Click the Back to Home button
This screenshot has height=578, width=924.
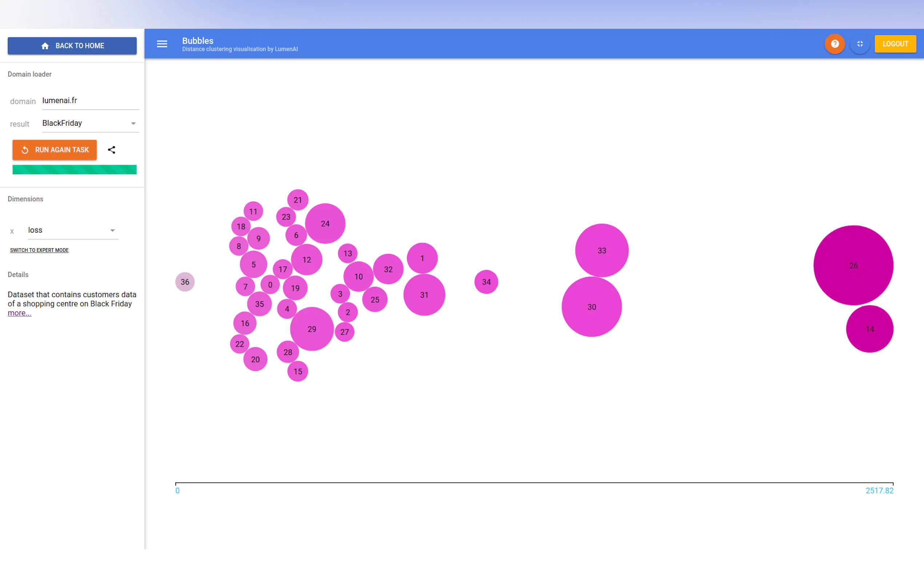coord(72,46)
